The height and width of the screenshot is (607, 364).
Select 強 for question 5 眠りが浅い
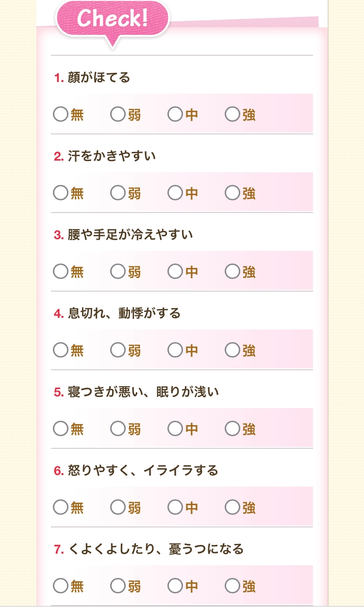click(232, 429)
